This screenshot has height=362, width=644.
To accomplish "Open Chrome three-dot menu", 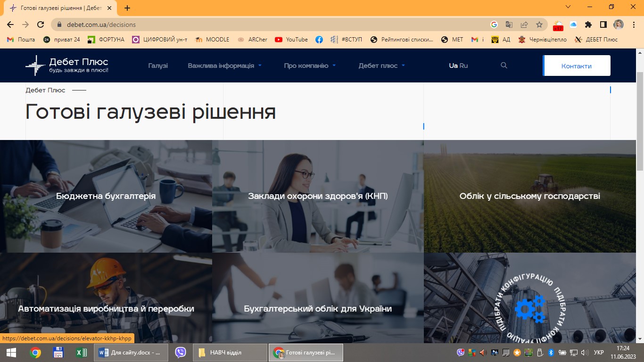I will [x=634, y=25].
